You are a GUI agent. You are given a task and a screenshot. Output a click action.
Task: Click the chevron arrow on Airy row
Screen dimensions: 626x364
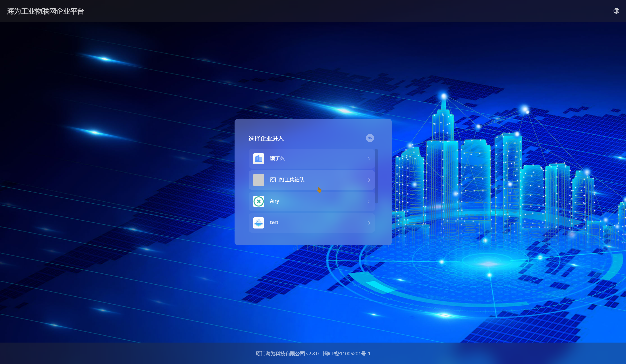[369, 201]
